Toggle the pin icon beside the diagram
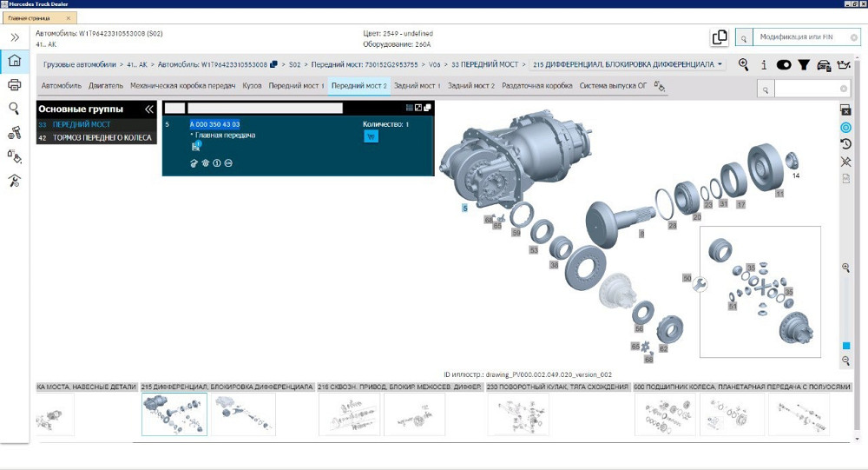 point(845,162)
